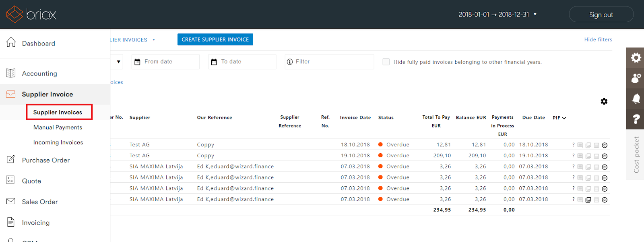The width and height of the screenshot is (644, 242).
Task: Click the Sign out button
Action: (x=601, y=15)
